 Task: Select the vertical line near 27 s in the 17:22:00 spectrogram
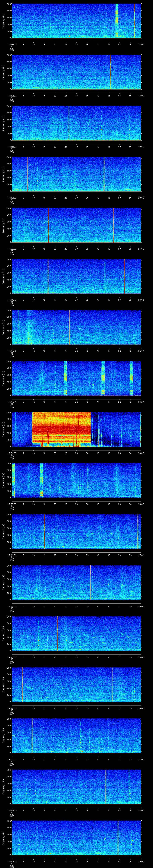coord(70,327)
